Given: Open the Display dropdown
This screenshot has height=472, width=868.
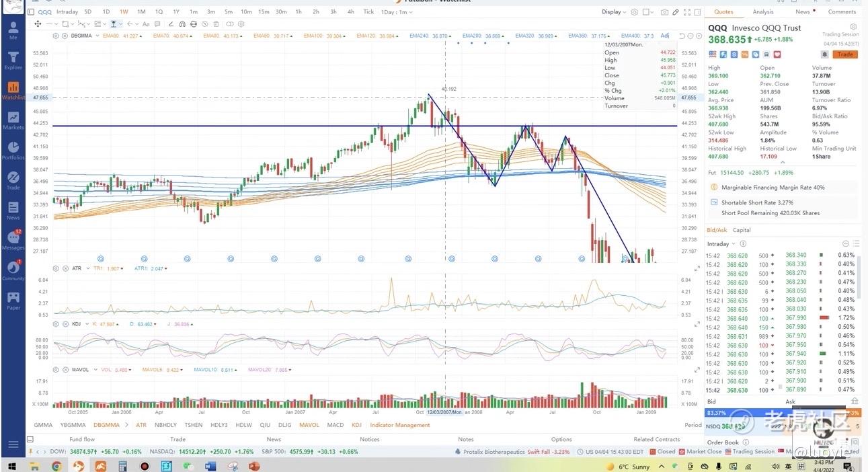Looking at the screenshot, I should click(x=614, y=12).
